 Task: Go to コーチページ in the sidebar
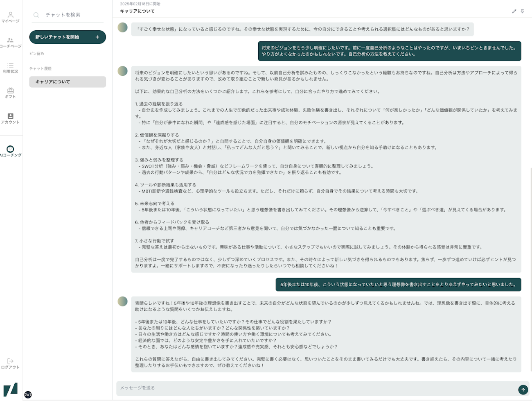[x=10, y=43]
